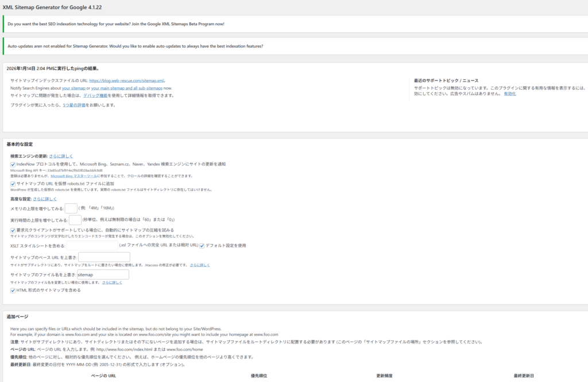Click the sitemap base URL override field
Viewport: 588px width, 382px height.
104,257
